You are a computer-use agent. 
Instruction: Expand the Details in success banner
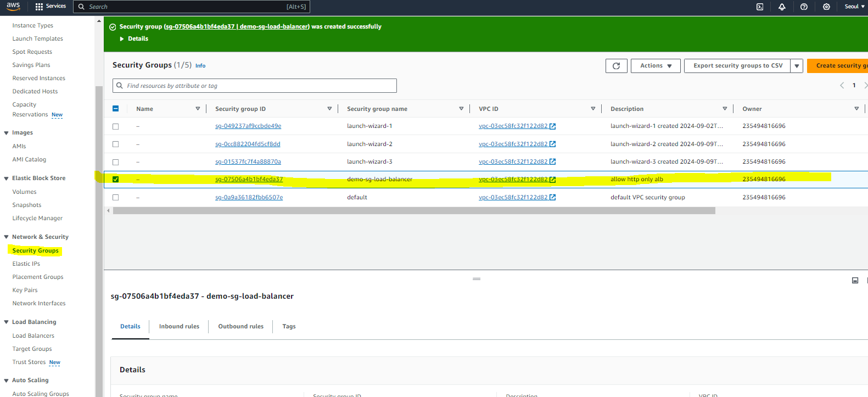click(x=134, y=38)
